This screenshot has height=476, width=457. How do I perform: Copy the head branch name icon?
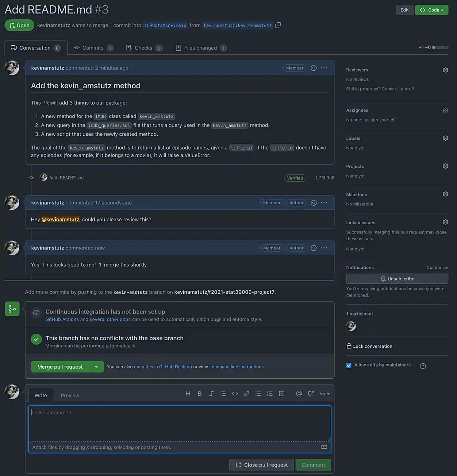(x=278, y=25)
